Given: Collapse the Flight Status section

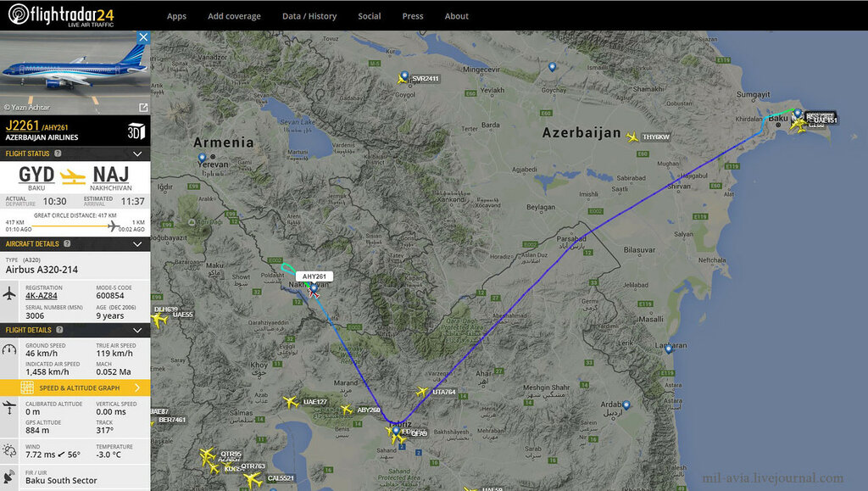Looking at the screenshot, I should point(137,153).
